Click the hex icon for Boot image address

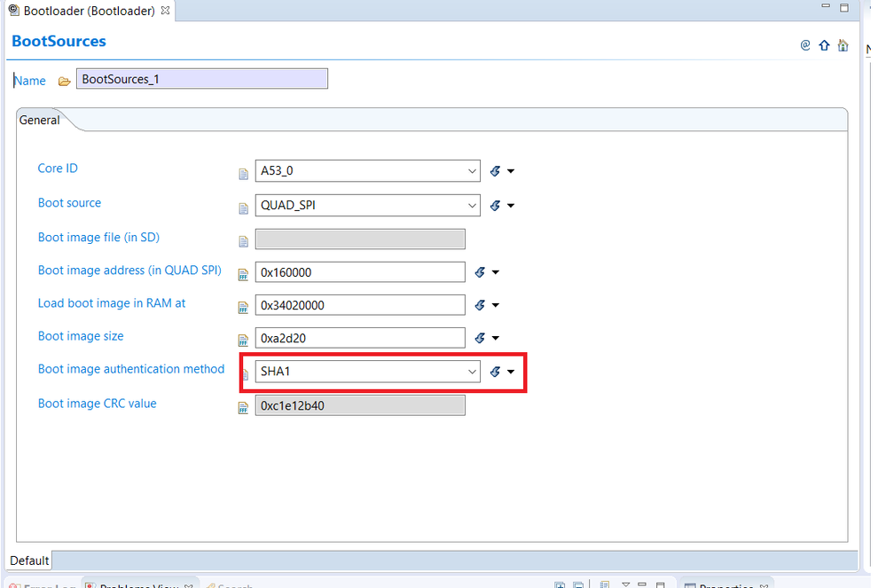pos(244,275)
